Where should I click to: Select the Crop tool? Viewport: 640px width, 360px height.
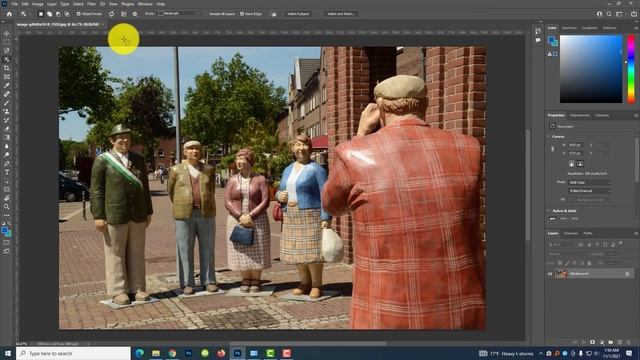pos(7,68)
